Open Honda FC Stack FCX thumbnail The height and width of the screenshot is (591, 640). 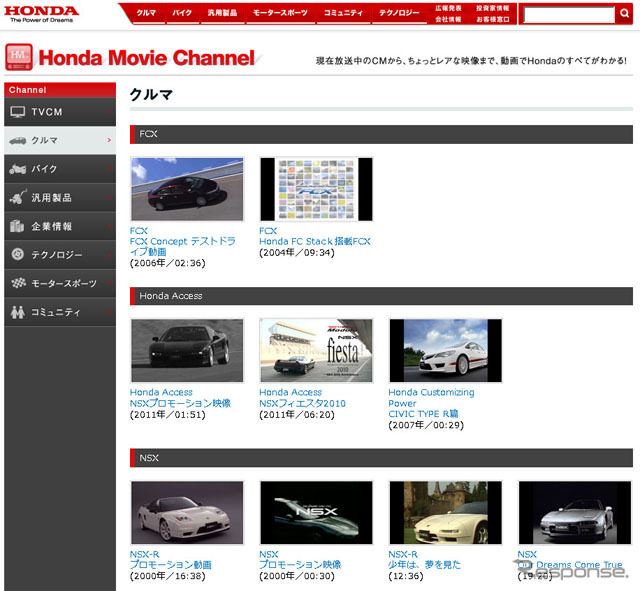[x=316, y=189]
